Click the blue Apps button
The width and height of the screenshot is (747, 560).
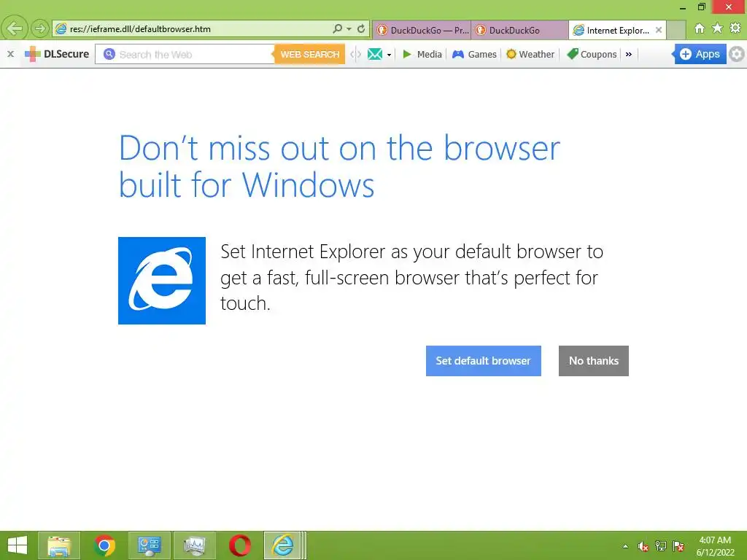(x=700, y=54)
